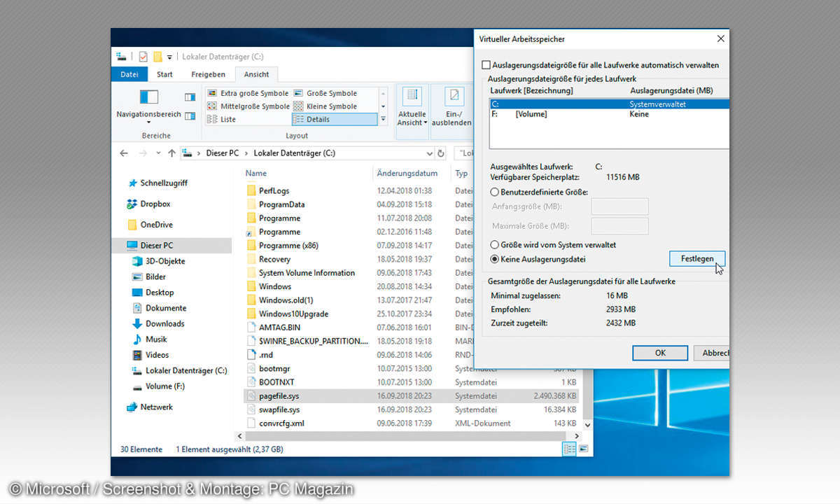Choose the Extra große Symbole layout

pyautogui.click(x=248, y=93)
